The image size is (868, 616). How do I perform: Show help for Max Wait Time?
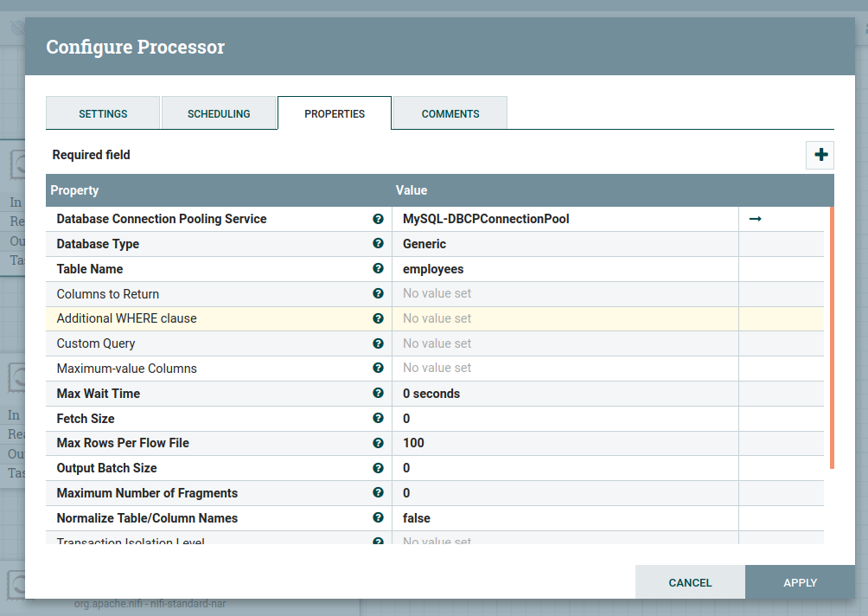click(x=378, y=394)
